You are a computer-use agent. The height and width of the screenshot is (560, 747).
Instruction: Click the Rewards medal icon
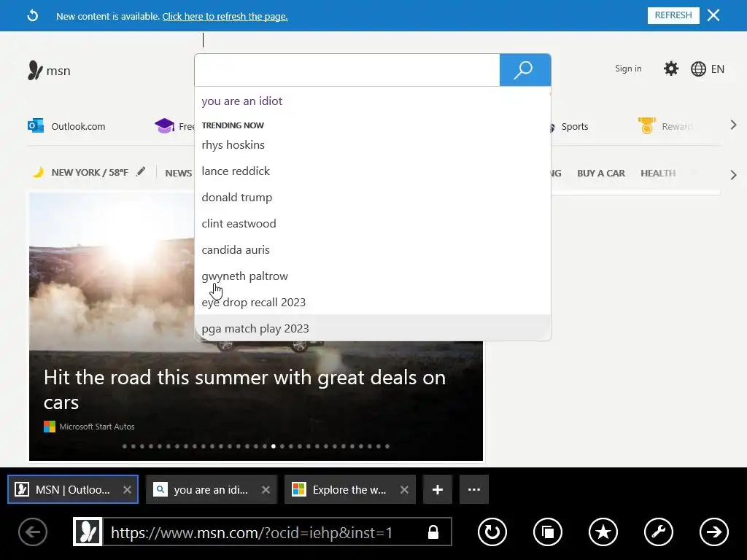647,125
